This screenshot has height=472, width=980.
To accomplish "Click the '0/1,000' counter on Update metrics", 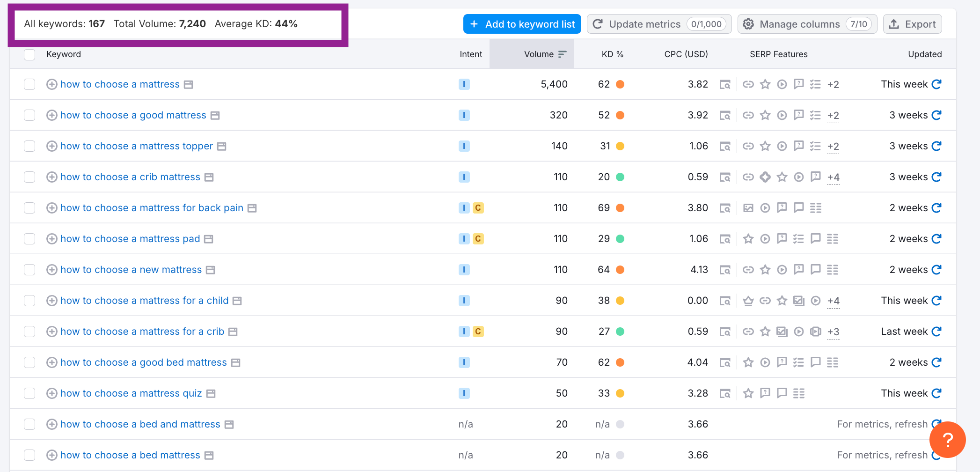I will pos(707,24).
